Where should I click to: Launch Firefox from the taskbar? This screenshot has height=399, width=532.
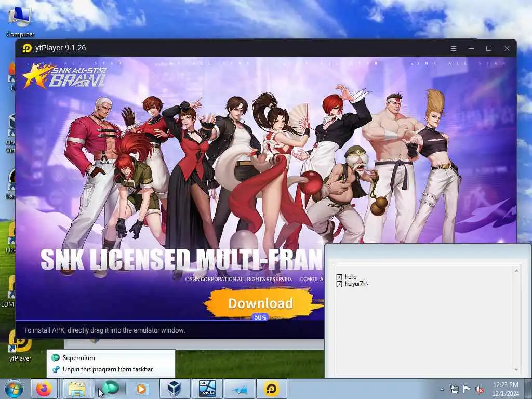pyautogui.click(x=45, y=389)
